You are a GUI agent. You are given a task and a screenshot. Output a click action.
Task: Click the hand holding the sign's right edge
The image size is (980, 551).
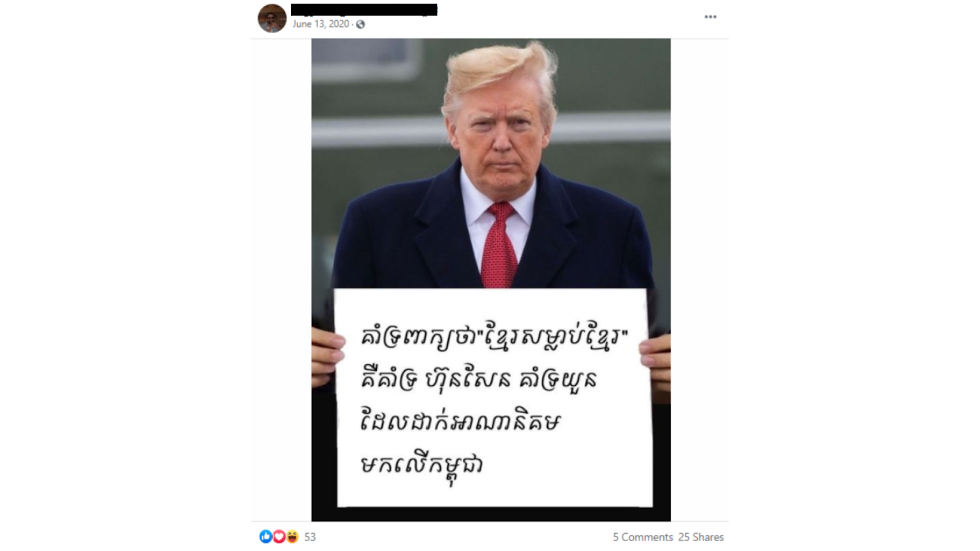tap(656, 364)
